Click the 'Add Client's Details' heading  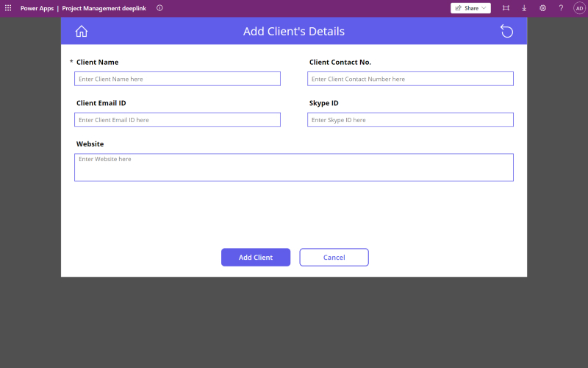(293, 31)
